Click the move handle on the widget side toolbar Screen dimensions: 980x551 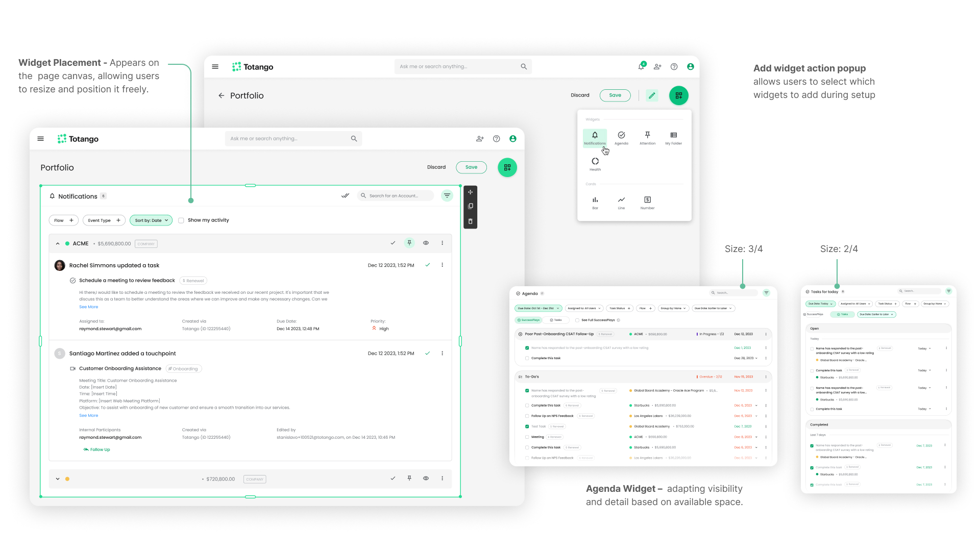pos(471,192)
